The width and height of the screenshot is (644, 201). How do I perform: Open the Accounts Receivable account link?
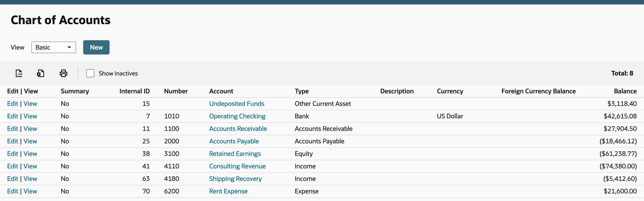point(238,129)
